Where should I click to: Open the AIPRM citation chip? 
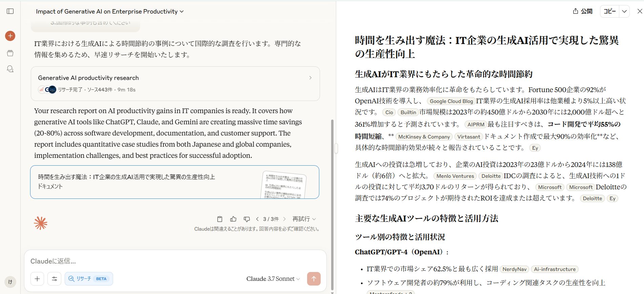coord(476,125)
